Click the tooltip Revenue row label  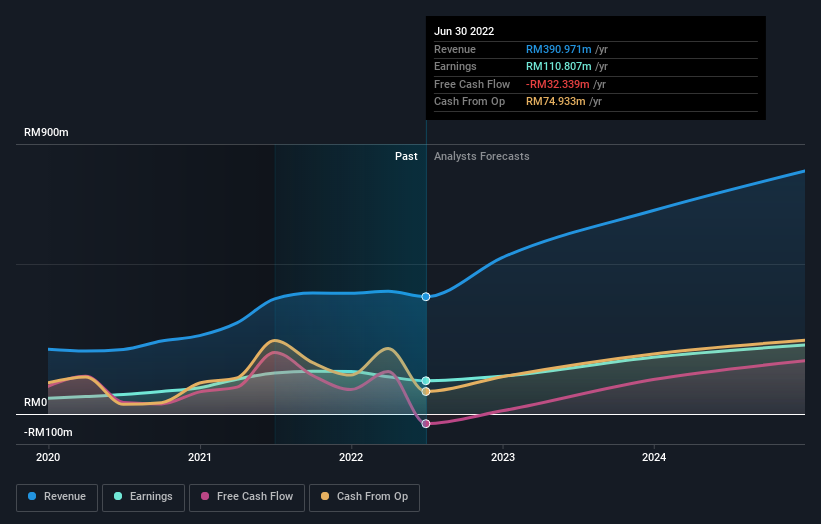tap(454, 49)
